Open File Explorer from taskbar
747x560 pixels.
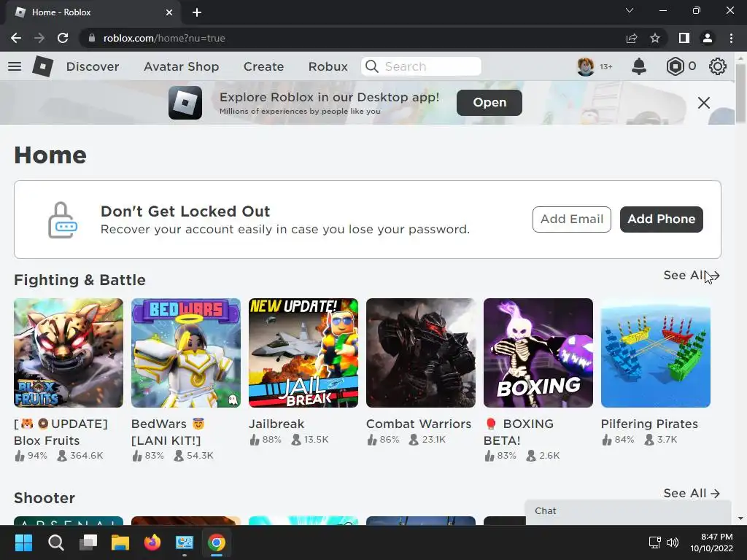[120, 542]
